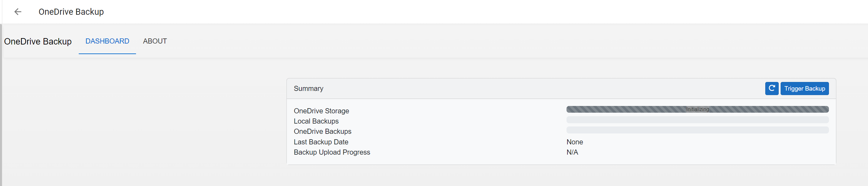Image resolution: width=868 pixels, height=186 pixels.
Task: Click the circular reload icon beside Trigger Backup
Action: [772, 88]
